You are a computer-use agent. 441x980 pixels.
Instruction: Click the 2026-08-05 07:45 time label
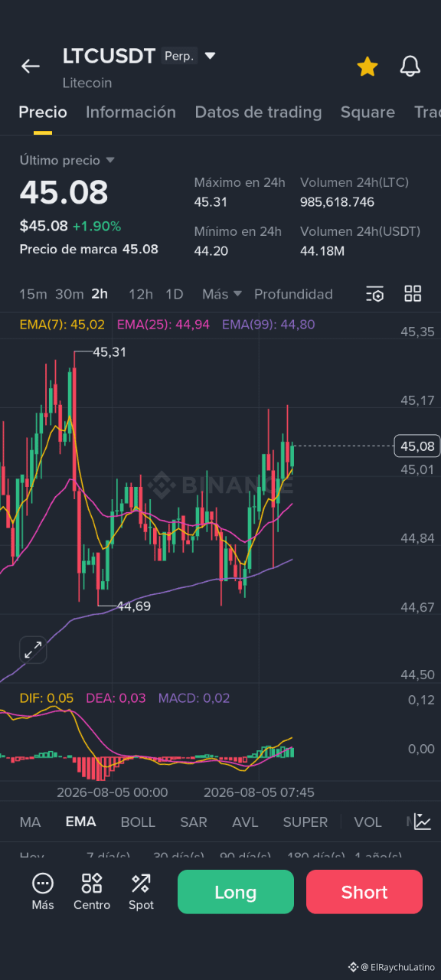259,792
